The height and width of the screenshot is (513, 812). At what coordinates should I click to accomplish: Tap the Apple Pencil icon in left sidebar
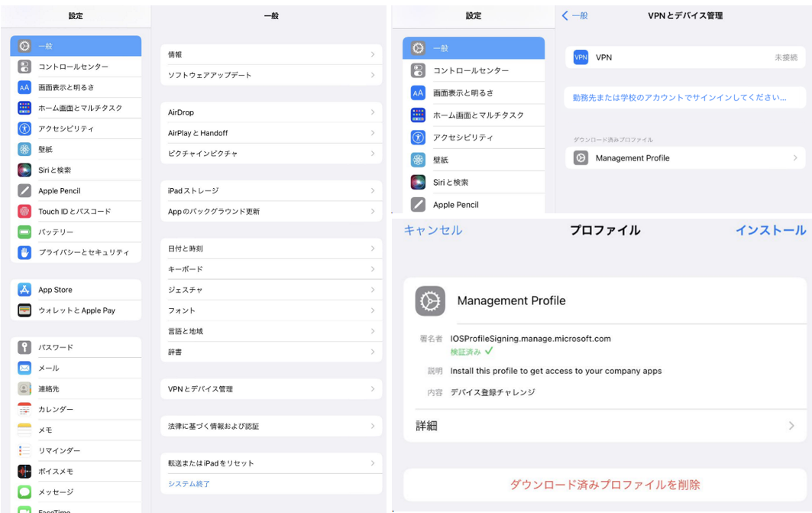point(24,191)
